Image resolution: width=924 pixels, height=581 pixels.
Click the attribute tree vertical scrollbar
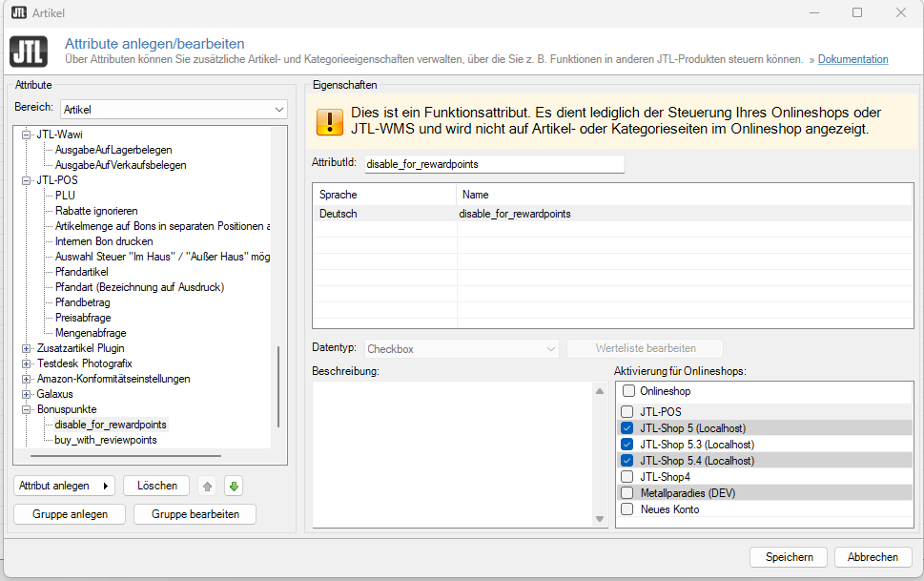click(278, 386)
